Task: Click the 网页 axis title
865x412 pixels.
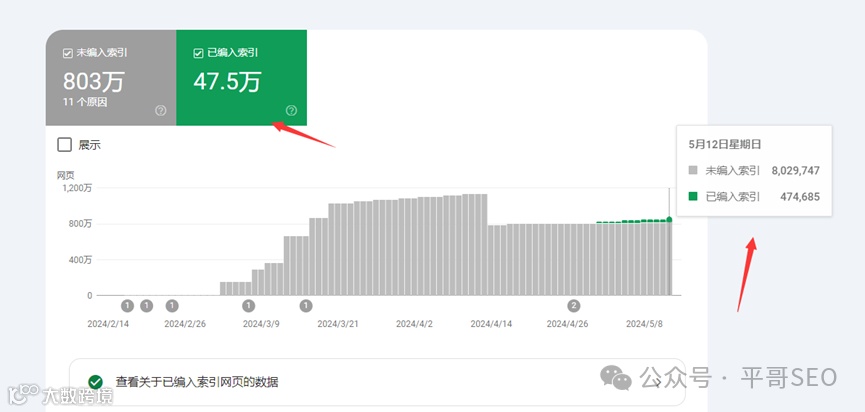Action: pos(65,175)
